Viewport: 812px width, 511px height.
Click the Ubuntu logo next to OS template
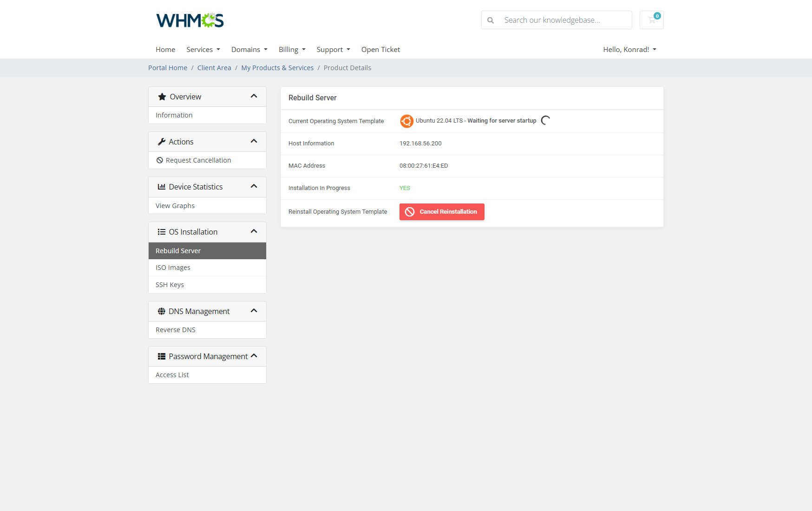point(406,121)
